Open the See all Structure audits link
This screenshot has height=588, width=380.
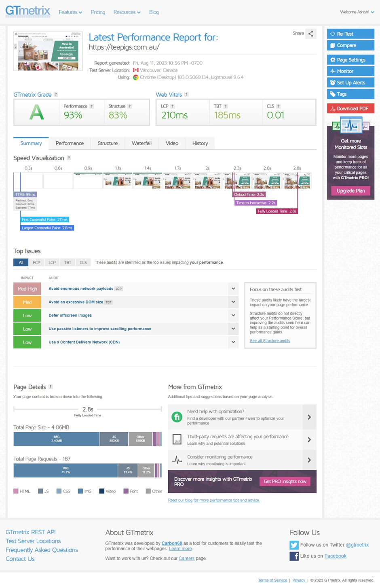point(270,341)
